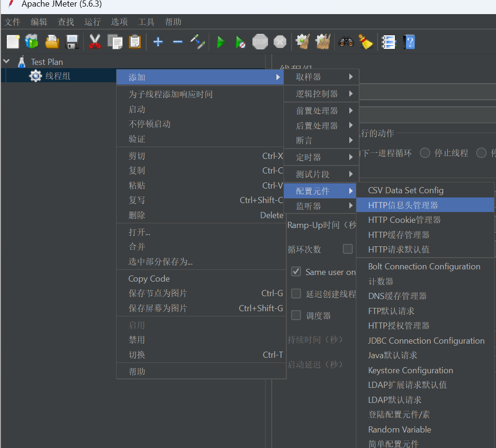Click the Paste clipboard icon
This screenshot has width=496, height=448.
click(135, 42)
